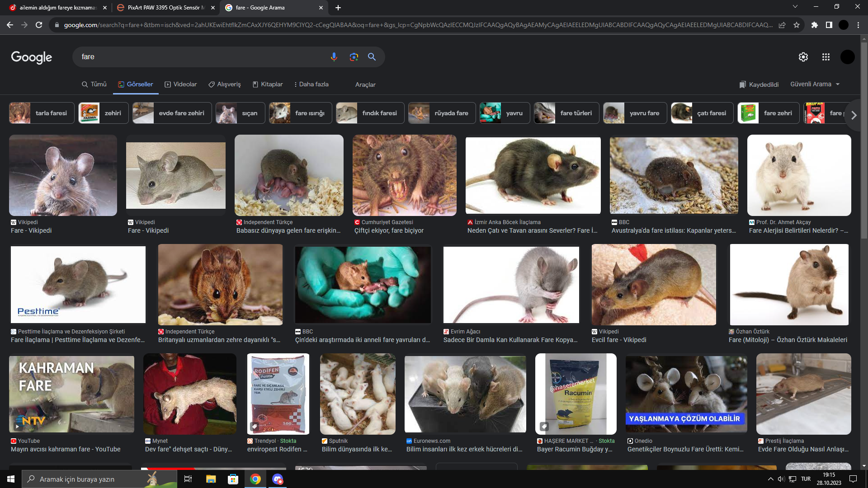Select the rüyada fare chip
868x488 pixels.
pos(442,113)
